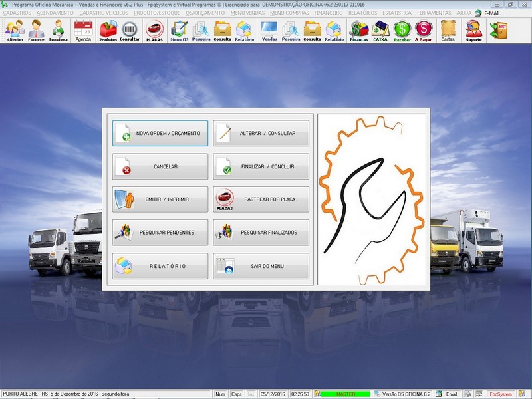Image resolution: width=532 pixels, height=399 pixels.
Task: Open the FINANCEIRO menu
Action: tap(329, 13)
